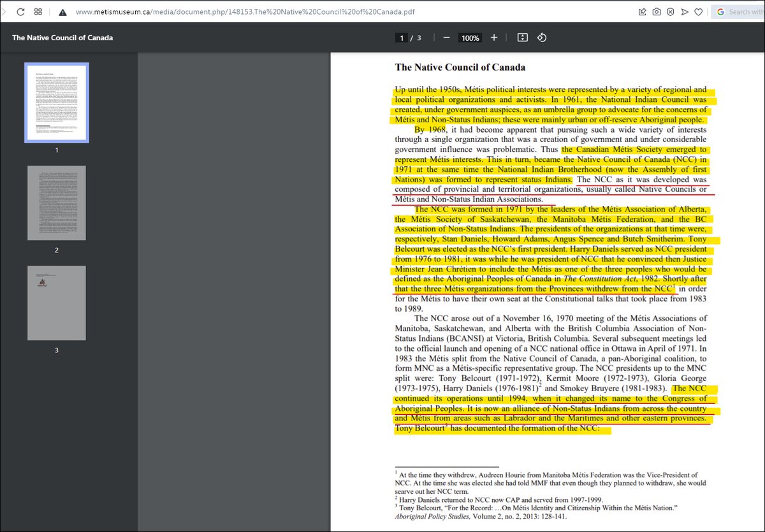Take a snapshot with the camera icon
The image size is (765, 532).
[x=657, y=11]
